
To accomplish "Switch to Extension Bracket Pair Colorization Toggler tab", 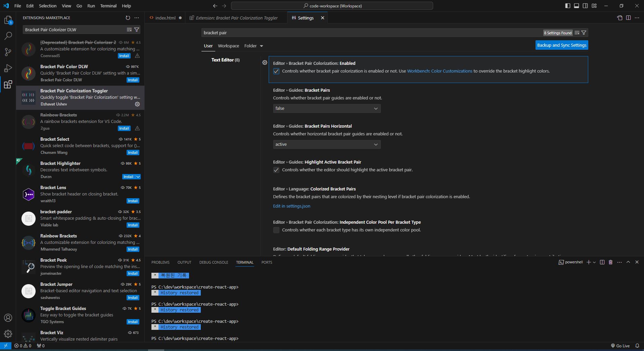I will click(236, 18).
